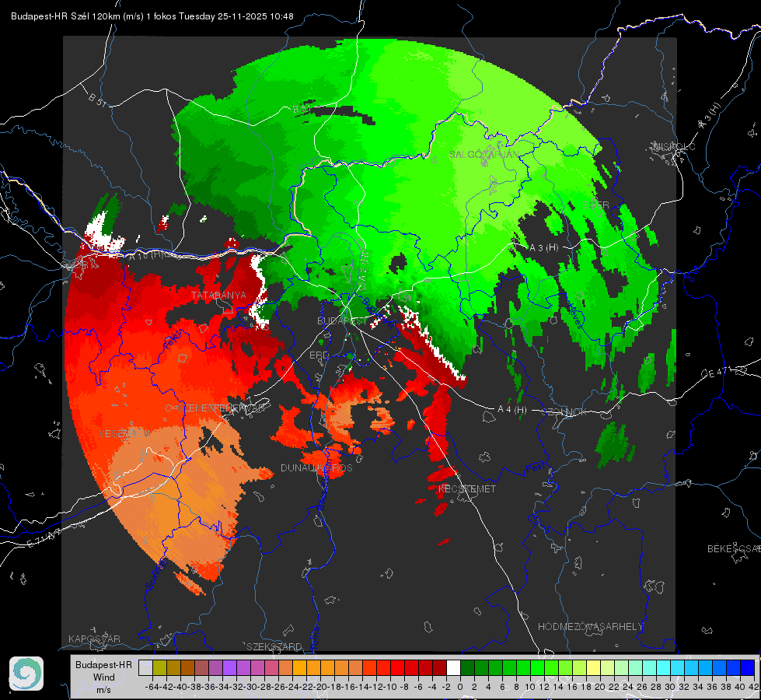Select the bright green swatch between 10 and 12
Image resolution: width=761 pixels, height=700 pixels.
(x=537, y=668)
